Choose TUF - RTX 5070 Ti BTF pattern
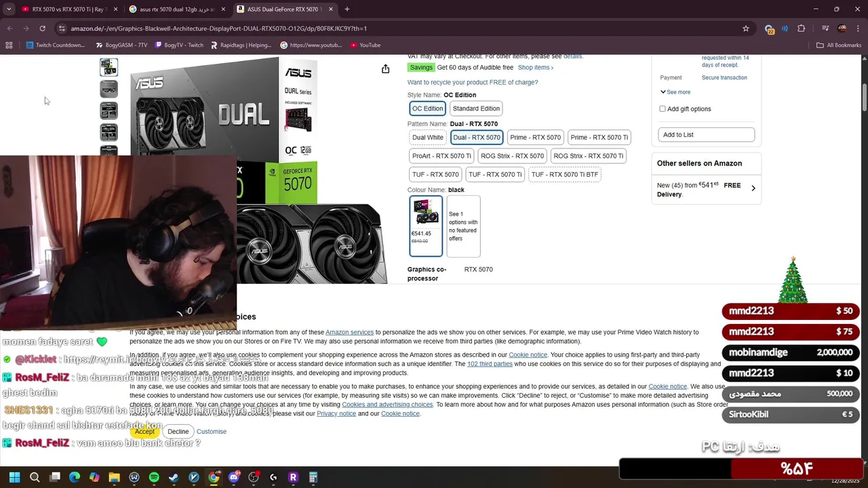 tap(565, 174)
